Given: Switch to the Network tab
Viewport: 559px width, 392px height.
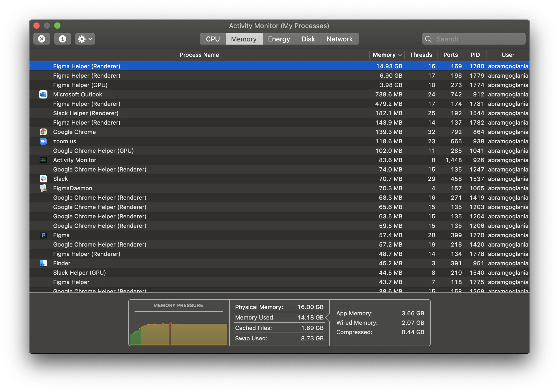Looking at the screenshot, I should tap(340, 39).
